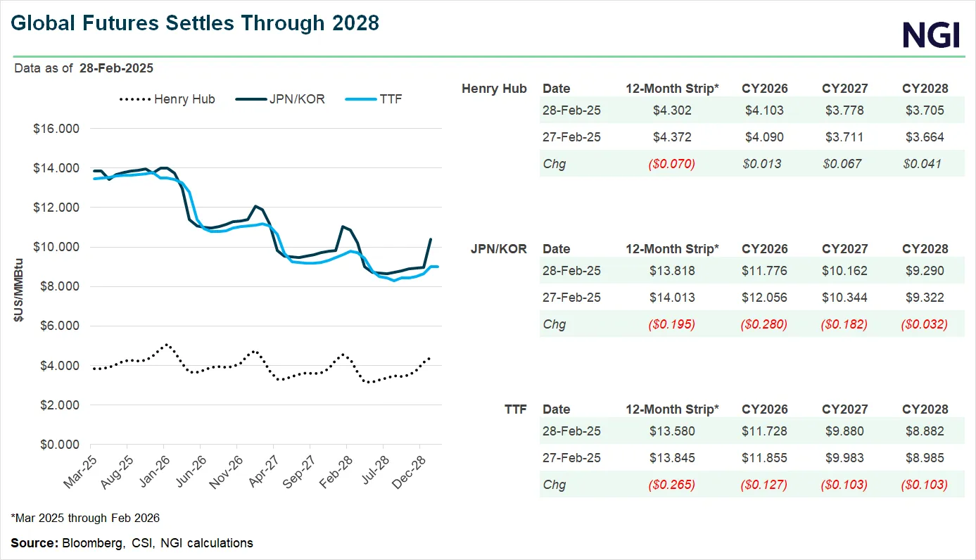The height and width of the screenshot is (560, 976).
Task: Select JPN/KOR 12-Month Strip $13.818 cell
Action: 672,271
